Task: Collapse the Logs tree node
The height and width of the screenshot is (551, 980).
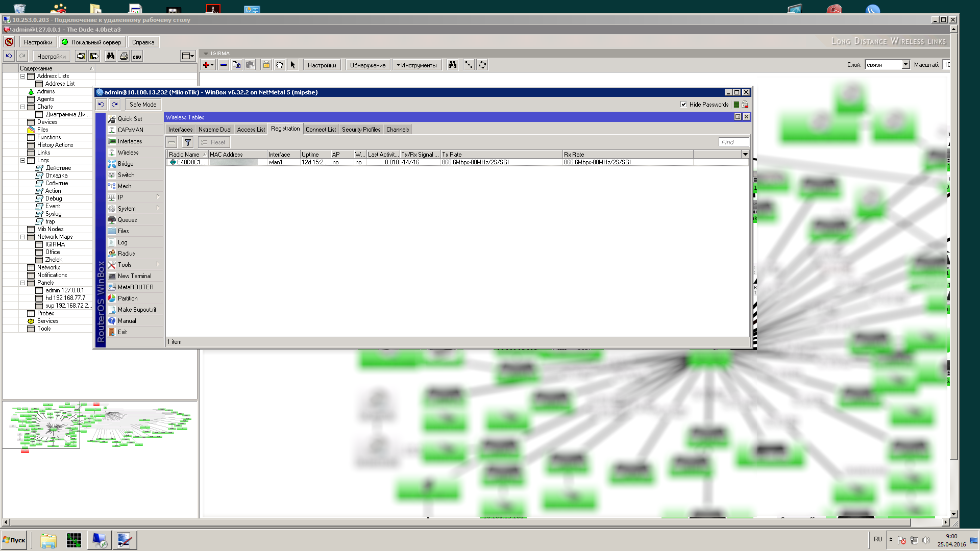Action: coord(22,160)
